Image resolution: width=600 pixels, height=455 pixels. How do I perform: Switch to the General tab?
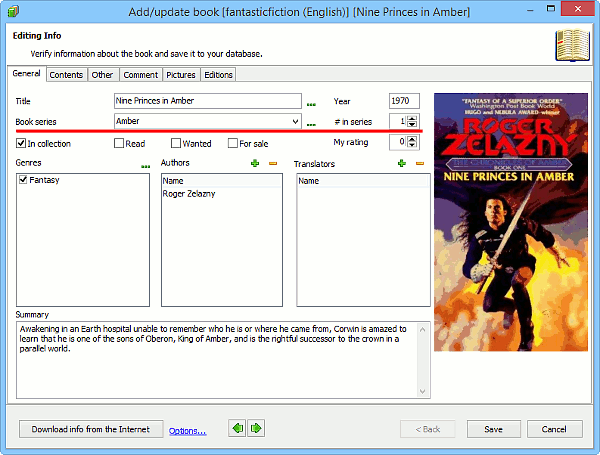[x=26, y=73]
